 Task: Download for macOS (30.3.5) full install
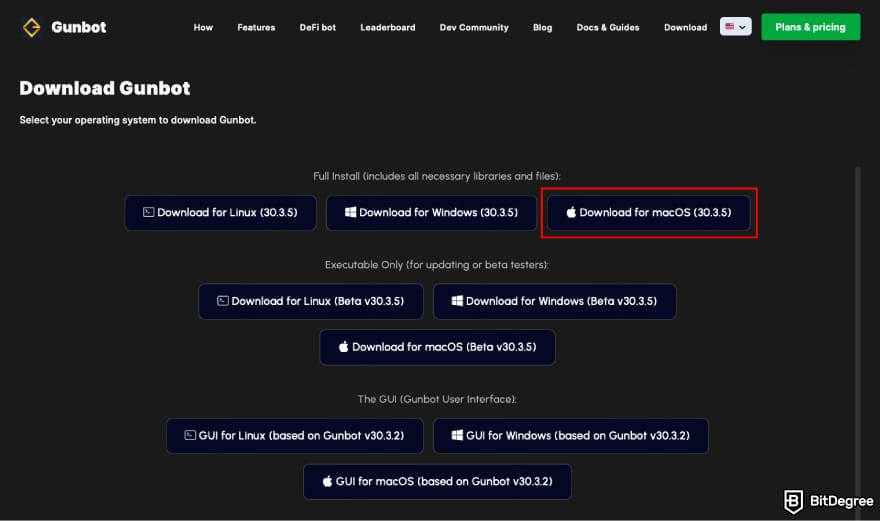649,213
